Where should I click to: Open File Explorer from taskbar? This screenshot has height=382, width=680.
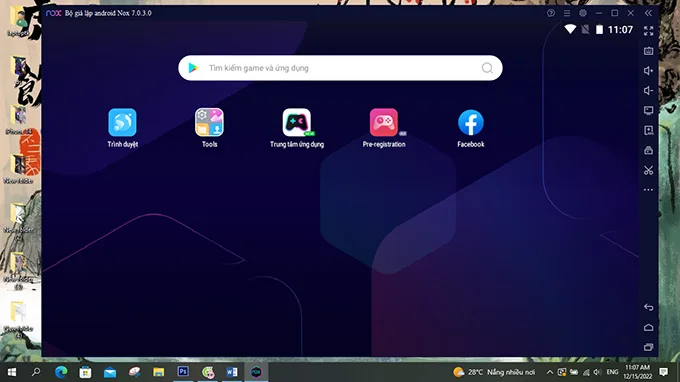tap(159, 372)
